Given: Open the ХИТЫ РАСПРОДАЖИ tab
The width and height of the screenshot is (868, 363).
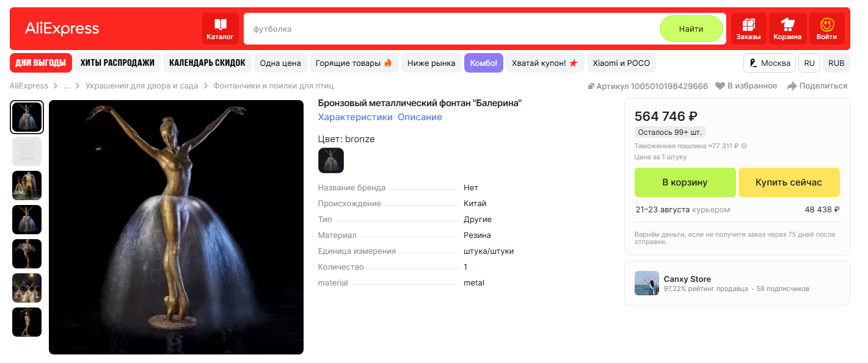Looking at the screenshot, I should coord(117,63).
